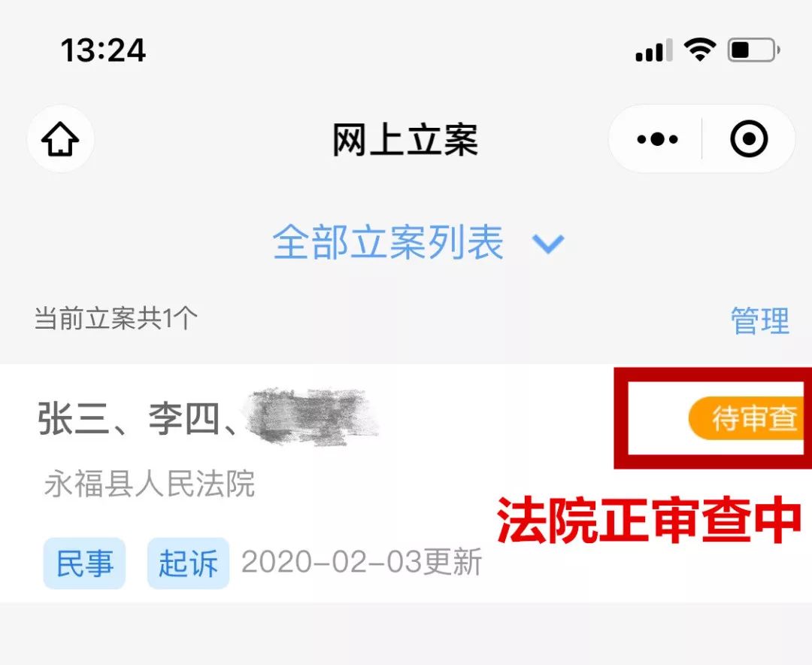812x665 pixels.
Task: Tap the smudged redacted name area
Action: [x=312, y=418]
